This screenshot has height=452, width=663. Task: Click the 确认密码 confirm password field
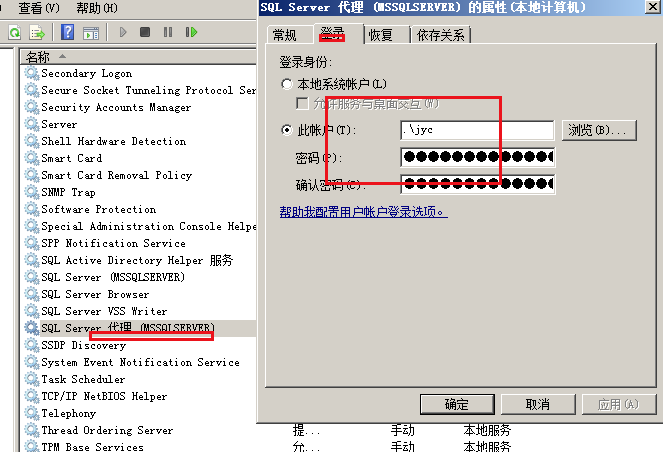pos(477,184)
